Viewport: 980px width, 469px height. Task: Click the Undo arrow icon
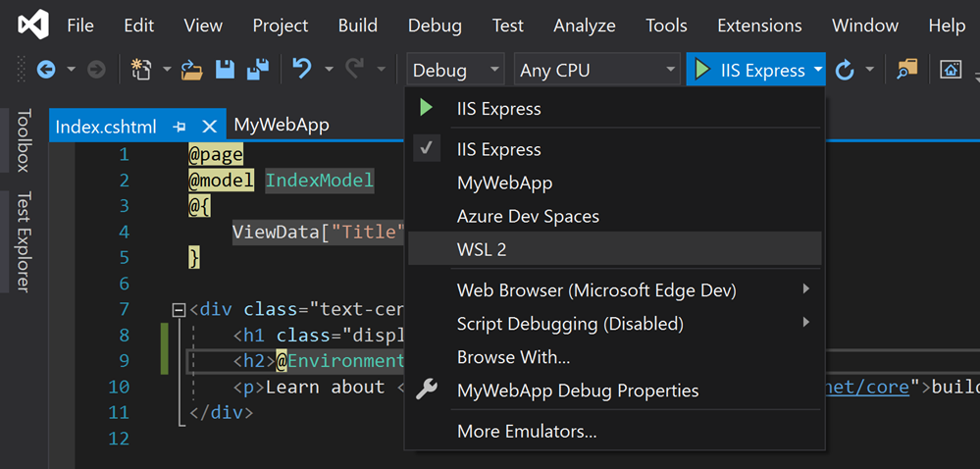click(x=302, y=69)
